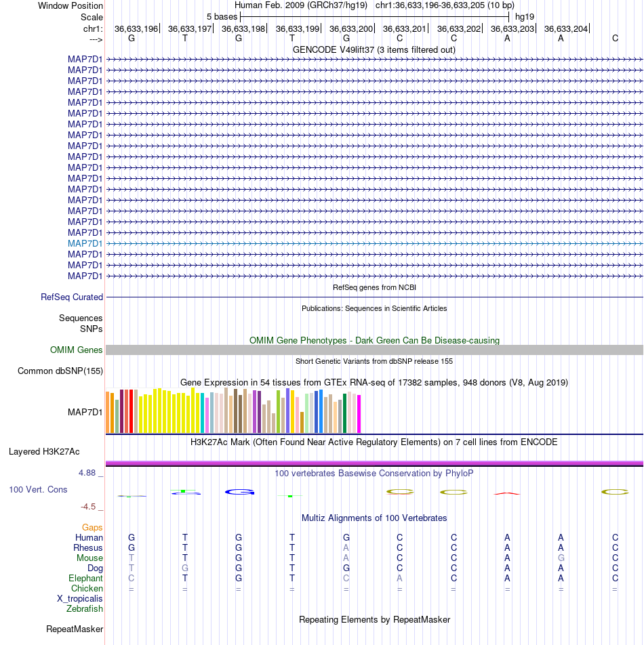Open Short Genetic Variants from dbSNP title
This screenshot has height=645, width=644.
tap(374, 361)
